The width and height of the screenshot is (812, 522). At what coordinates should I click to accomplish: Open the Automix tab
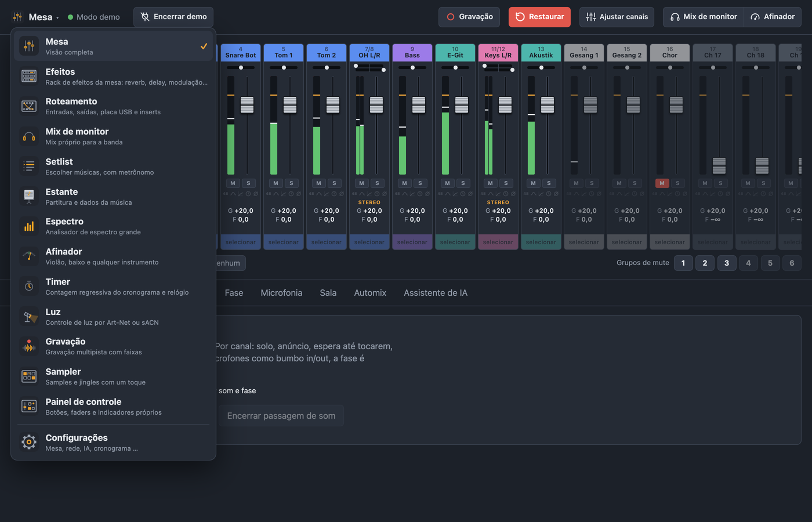click(x=370, y=293)
